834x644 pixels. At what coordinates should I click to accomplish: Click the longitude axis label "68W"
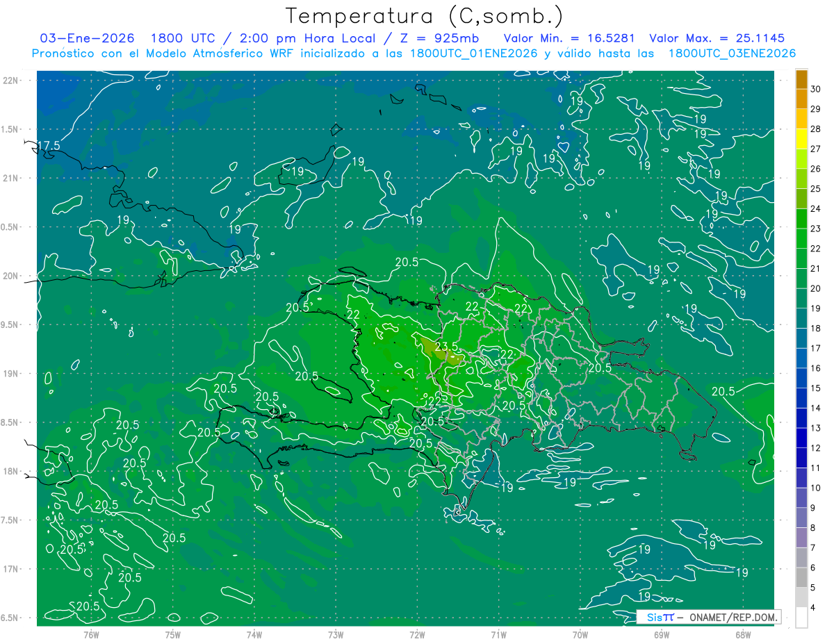pos(743,634)
